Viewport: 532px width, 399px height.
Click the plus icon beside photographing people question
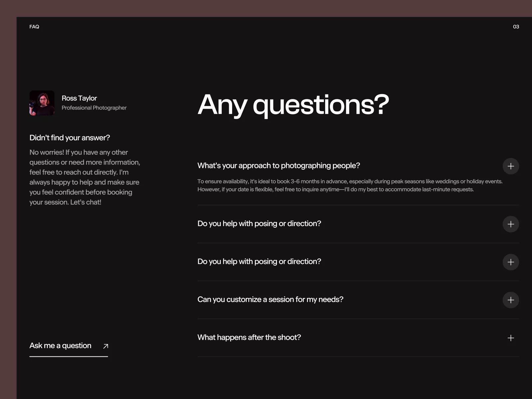click(x=511, y=166)
